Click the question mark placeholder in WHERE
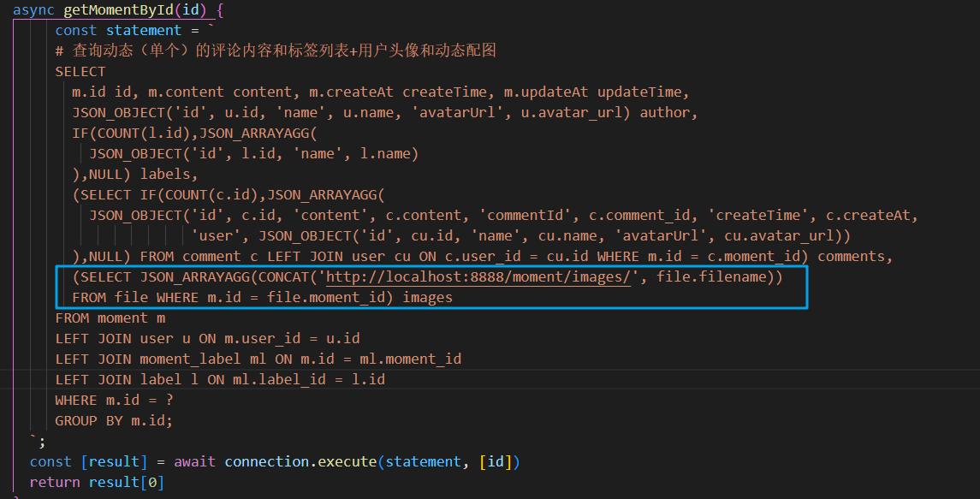The image size is (980, 499). [169, 401]
